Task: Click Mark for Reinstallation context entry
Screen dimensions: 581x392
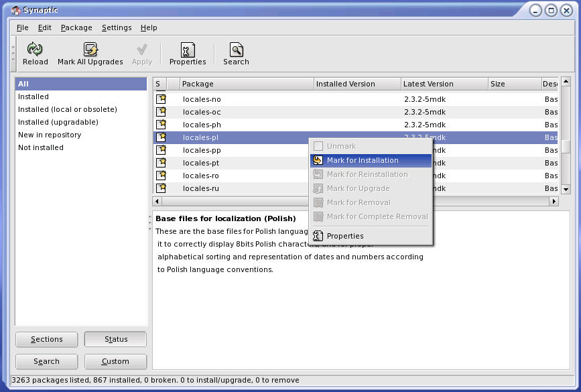Action: tap(371, 174)
